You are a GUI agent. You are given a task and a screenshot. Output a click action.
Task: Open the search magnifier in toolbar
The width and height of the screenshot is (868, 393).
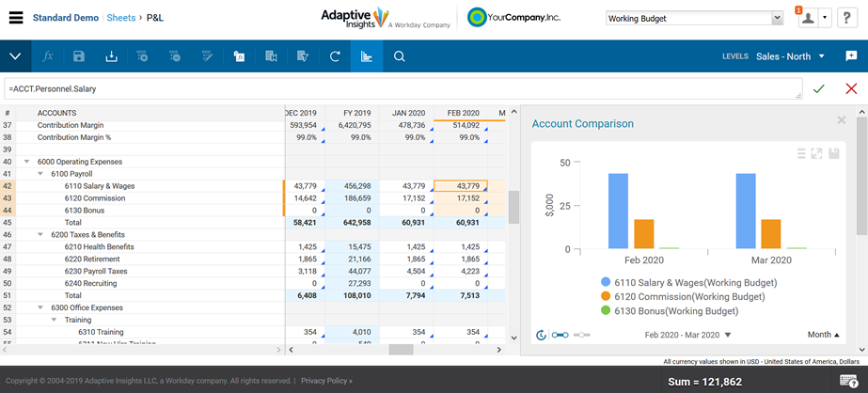(400, 56)
